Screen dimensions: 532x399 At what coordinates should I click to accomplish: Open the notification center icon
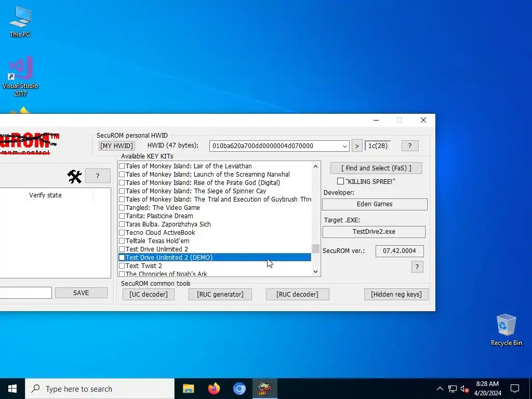coord(515,389)
